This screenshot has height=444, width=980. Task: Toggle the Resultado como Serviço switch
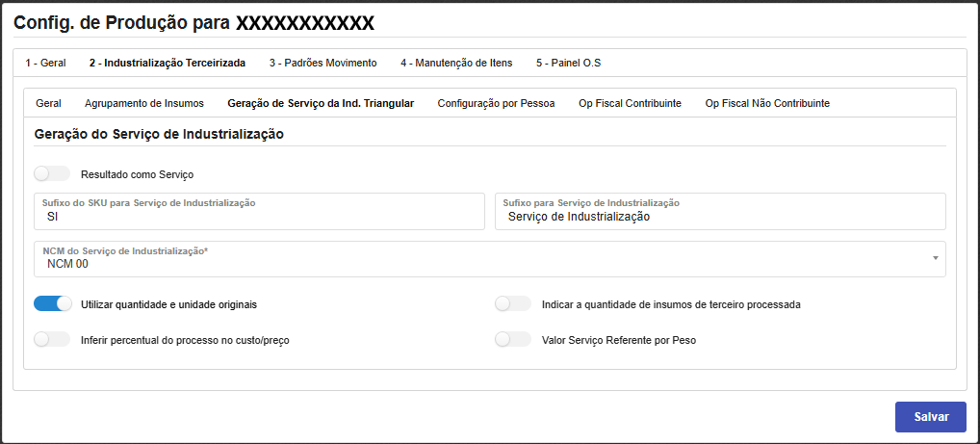pyautogui.click(x=52, y=174)
